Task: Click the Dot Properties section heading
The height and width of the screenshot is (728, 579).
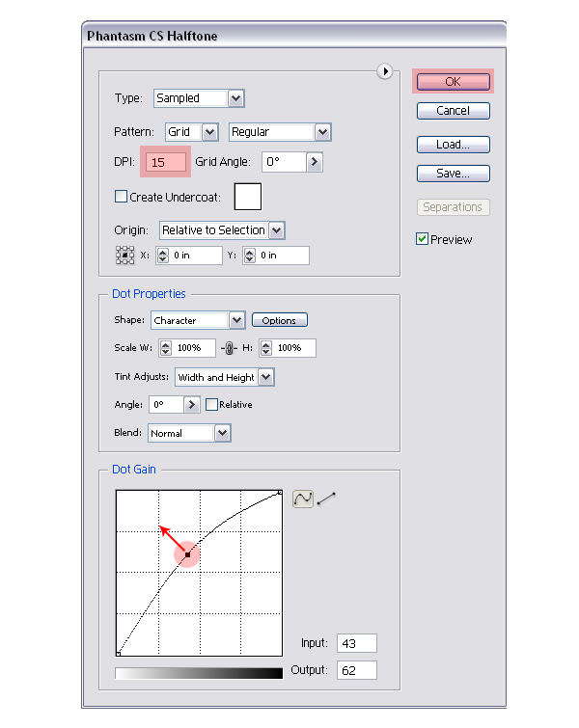Action: pyautogui.click(x=149, y=294)
